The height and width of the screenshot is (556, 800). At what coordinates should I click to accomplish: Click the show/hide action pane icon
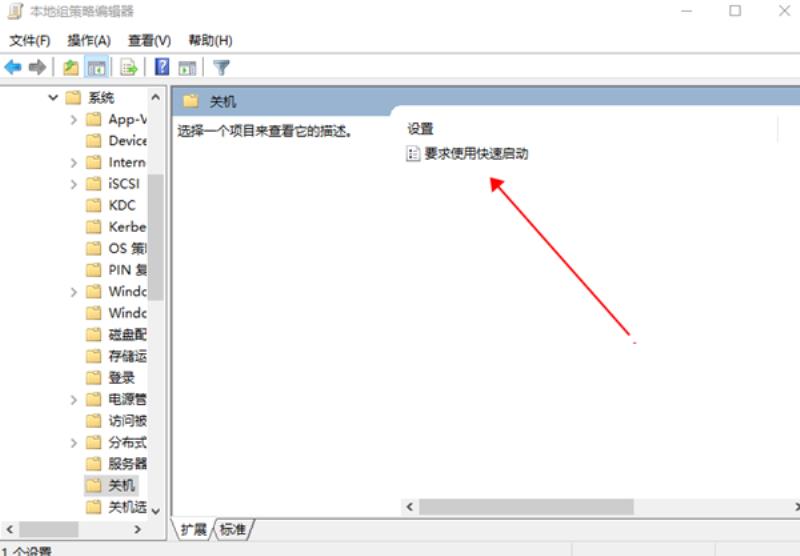(187, 67)
